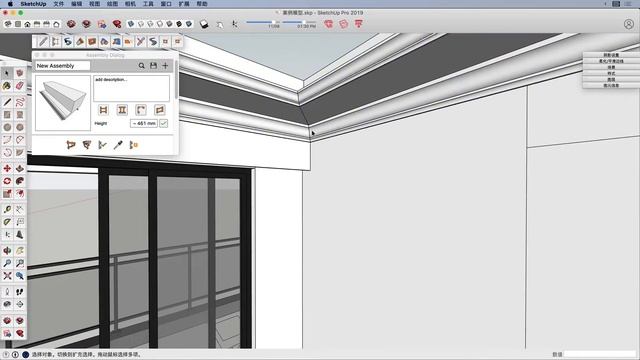
Task: Expand the 柔化/平滑边线 tray panel
Action: click(x=611, y=61)
